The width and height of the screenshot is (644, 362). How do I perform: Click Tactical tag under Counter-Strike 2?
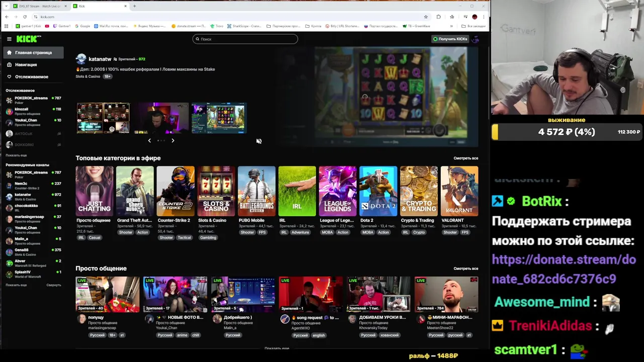184,238
